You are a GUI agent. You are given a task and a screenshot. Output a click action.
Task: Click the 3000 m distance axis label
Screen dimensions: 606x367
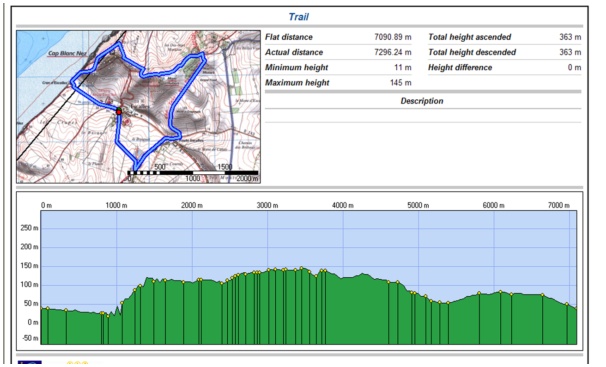click(x=267, y=206)
